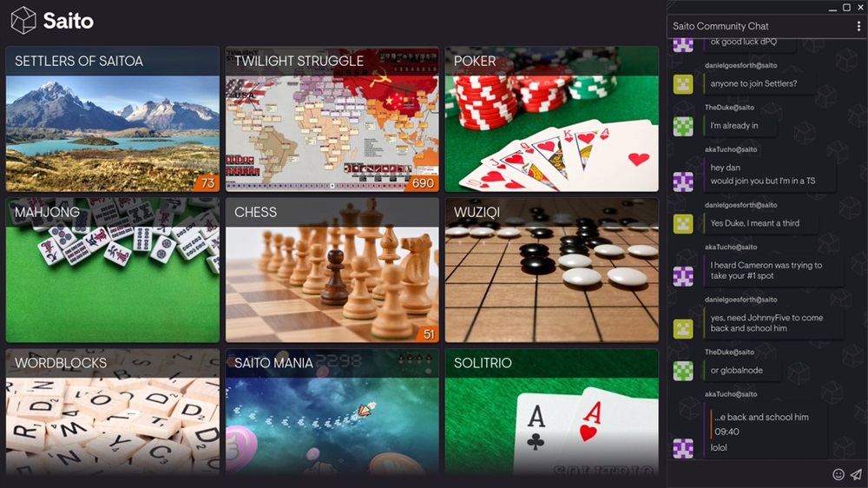Open the Saito Mania game tile
This screenshot has width=868, height=488.
point(332,412)
